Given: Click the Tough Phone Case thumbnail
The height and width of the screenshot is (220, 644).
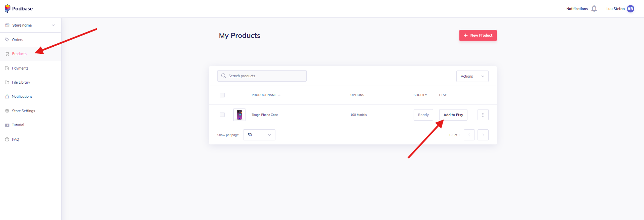Looking at the screenshot, I should [239, 115].
